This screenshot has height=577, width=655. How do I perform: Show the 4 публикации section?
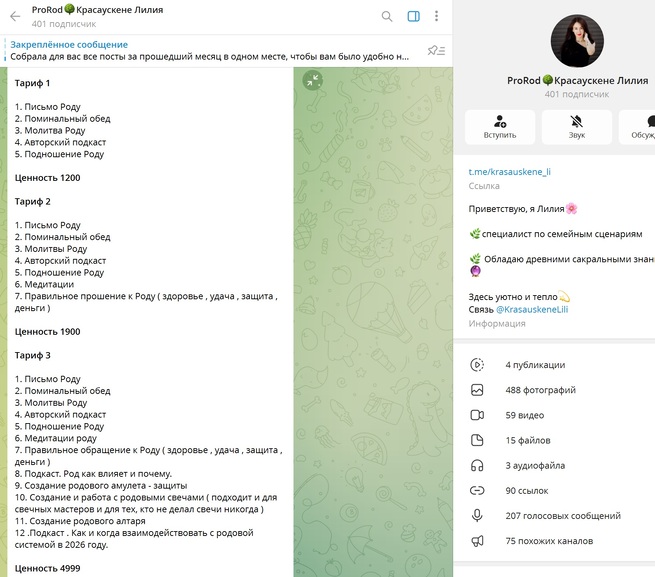pos(535,365)
